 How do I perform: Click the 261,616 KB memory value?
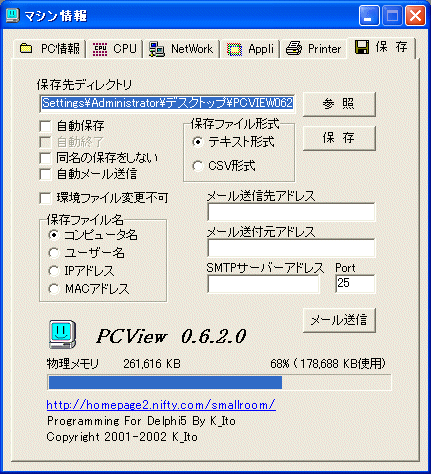152,364
